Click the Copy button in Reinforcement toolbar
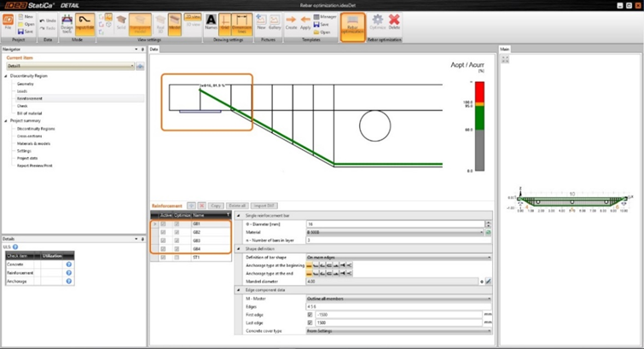The width and height of the screenshot is (644, 349). 217,206
